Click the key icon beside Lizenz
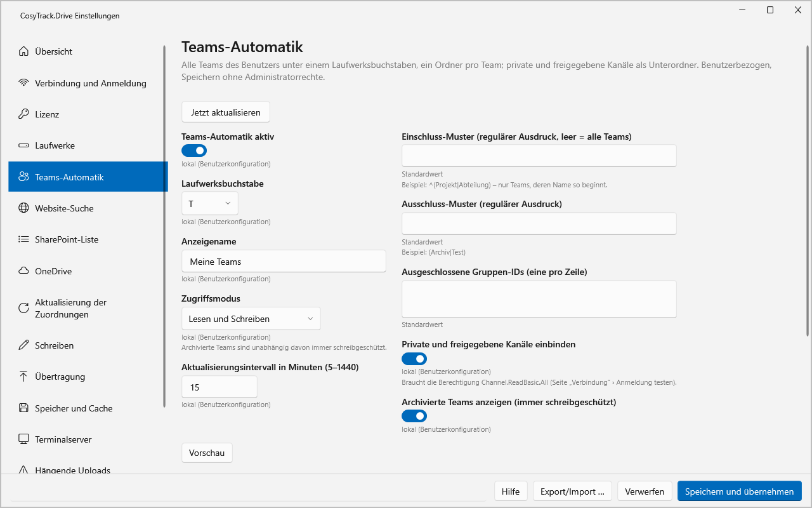Image resolution: width=812 pixels, height=508 pixels. pyautogui.click(x=23, y=114)
